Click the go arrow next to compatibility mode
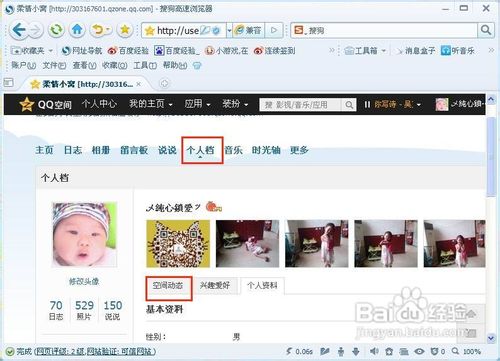Image resolution: width=500 pixels, height=361 pixels. click(274, 30)
